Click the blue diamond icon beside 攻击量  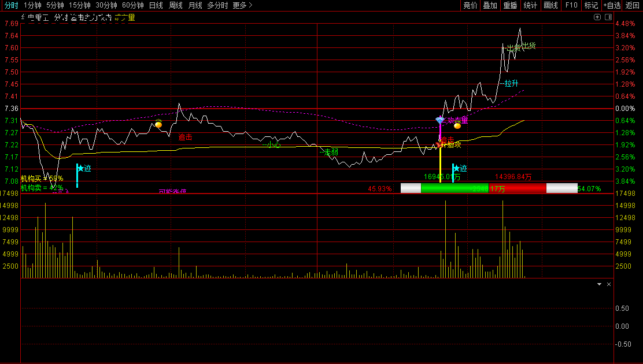[439, 120]
